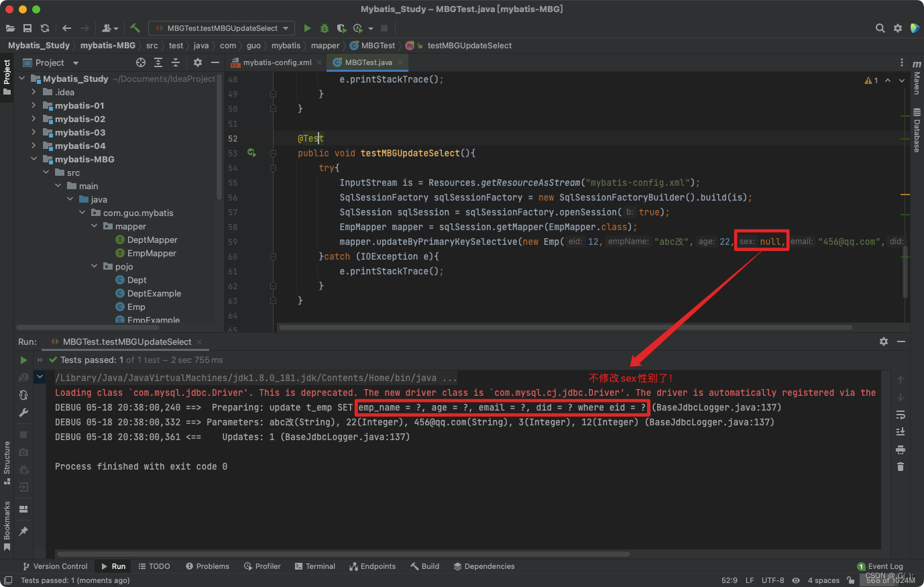Click the run gutter icon beside line 53
The height and width of the screenshot is (587, 924).
click(251, 153)
